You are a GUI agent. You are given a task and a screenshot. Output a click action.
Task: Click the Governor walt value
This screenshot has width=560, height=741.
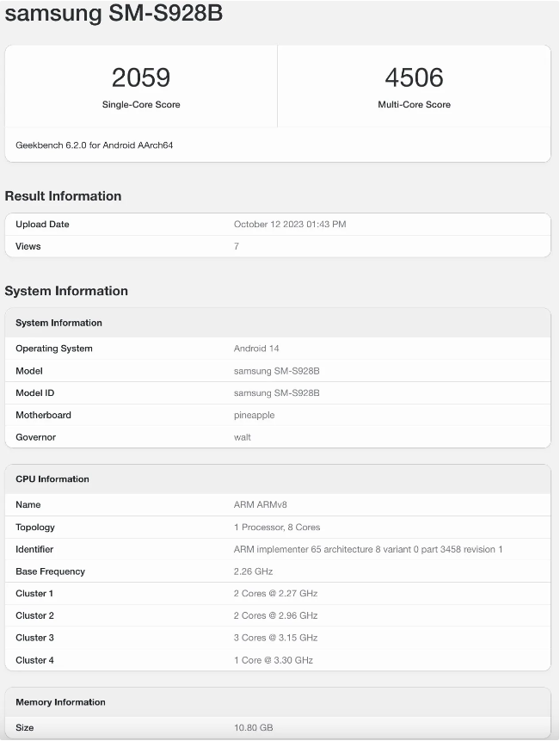(243, 437)
